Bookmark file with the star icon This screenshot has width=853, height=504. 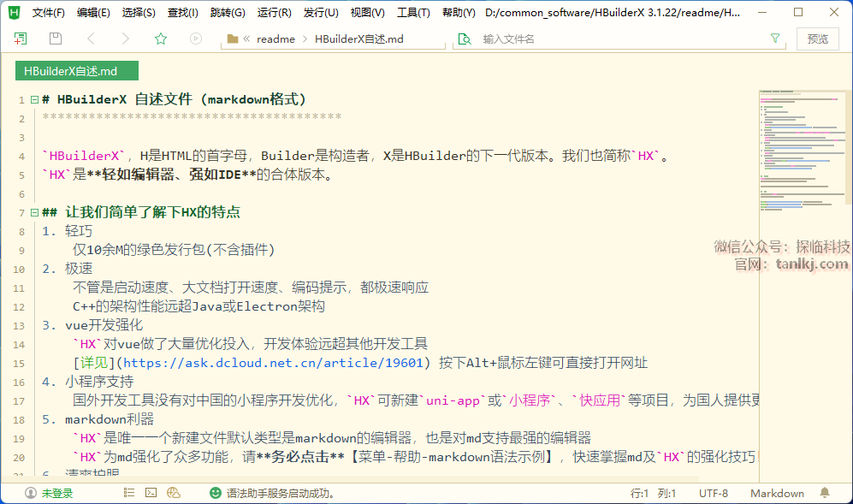tap(160, 39)
